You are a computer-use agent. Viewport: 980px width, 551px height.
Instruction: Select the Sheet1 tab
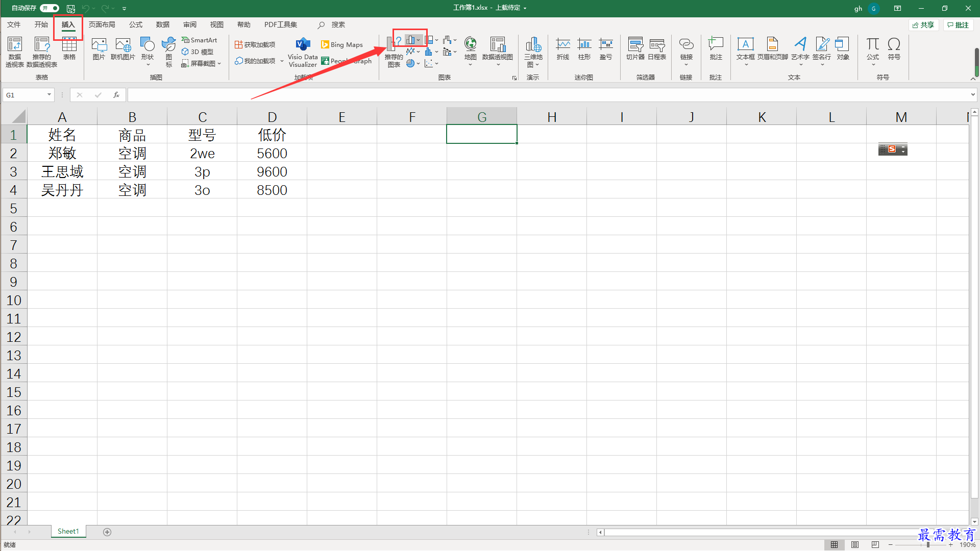coord(68,532)
